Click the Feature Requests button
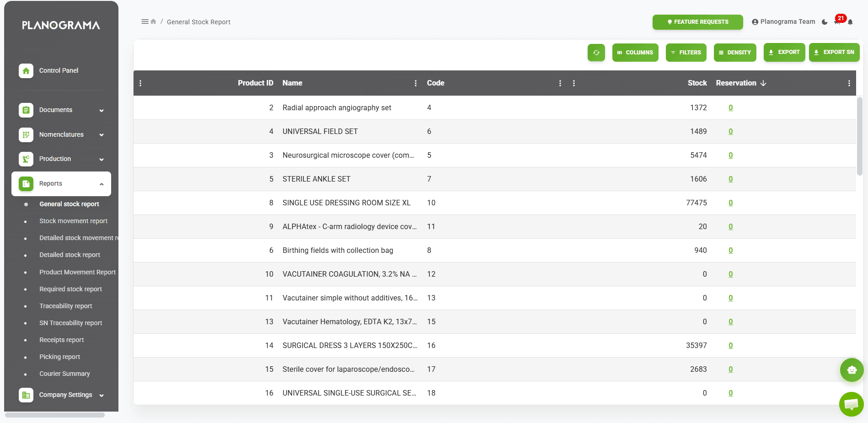 point(697,22)
